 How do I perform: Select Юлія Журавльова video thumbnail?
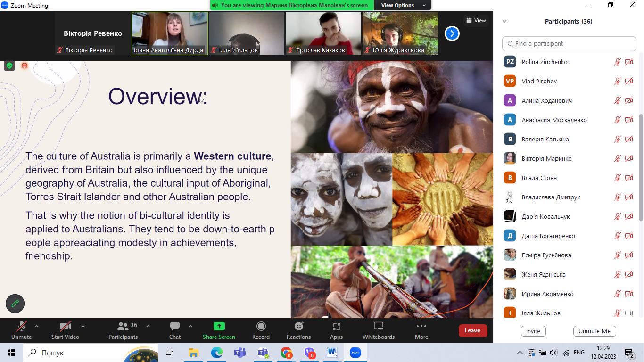[x=400, y=33]
